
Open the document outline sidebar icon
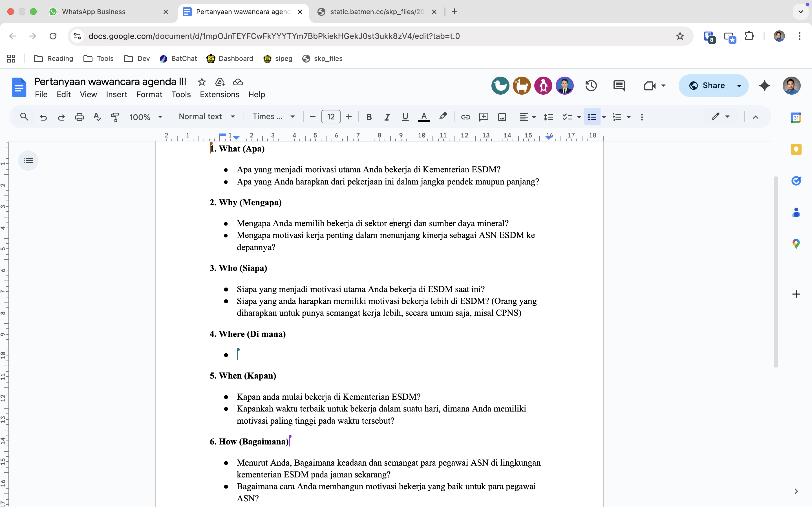coord(28,161)
